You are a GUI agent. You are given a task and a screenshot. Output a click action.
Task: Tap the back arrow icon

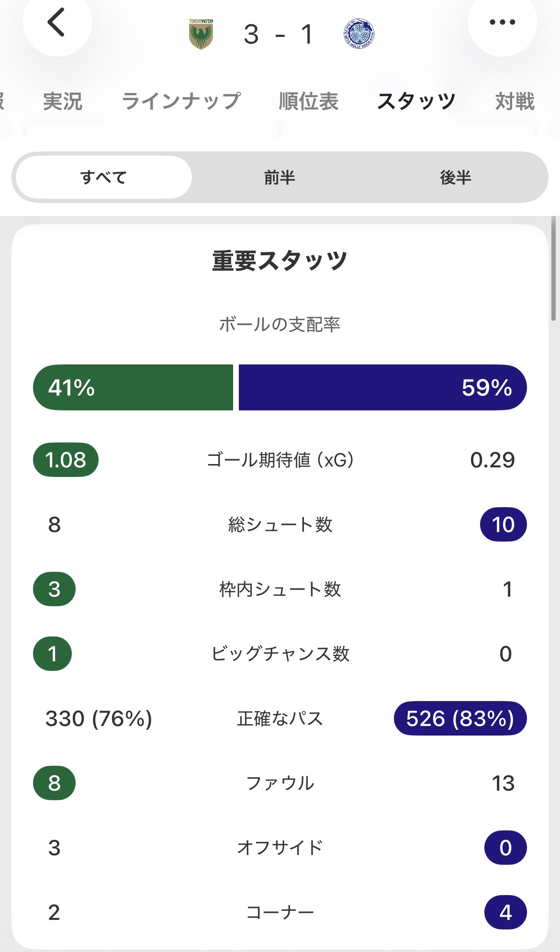(x=56, y=23)
